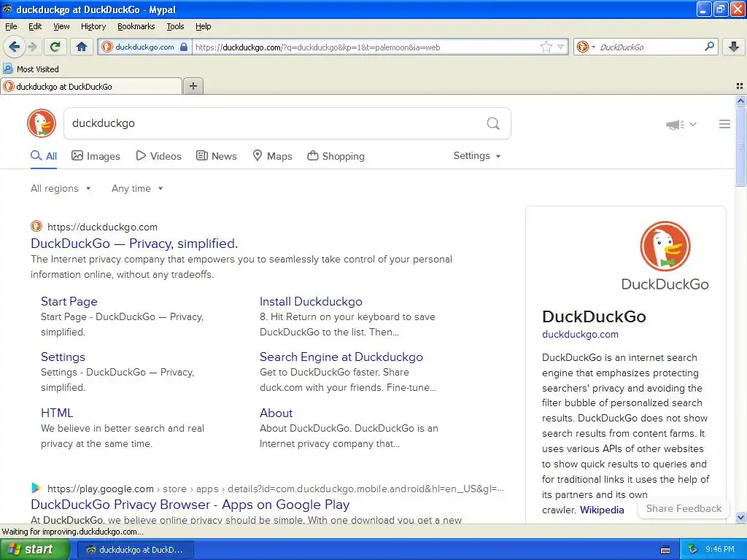Click the scrollbar up arrow
Viewport: 747px width, 560px height.
[740, 101]
